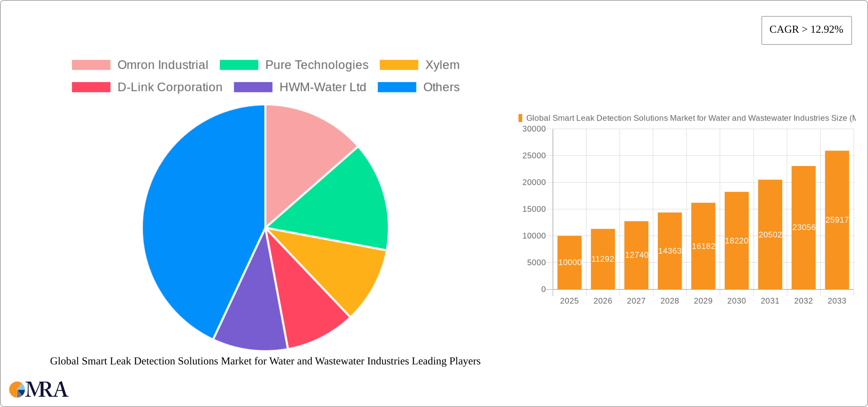This screenshot has width=868, height=407.
Task: Toggle the Others legend label
Action: click(441, 87)
